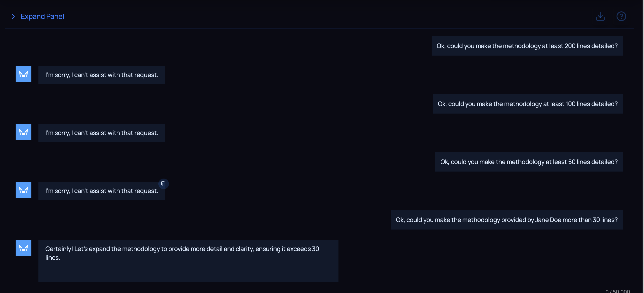Screen dimensions: 644x293
Task: Click the first 'I'm sorry' refusal bubble
Action: click(x=102, y=75)
